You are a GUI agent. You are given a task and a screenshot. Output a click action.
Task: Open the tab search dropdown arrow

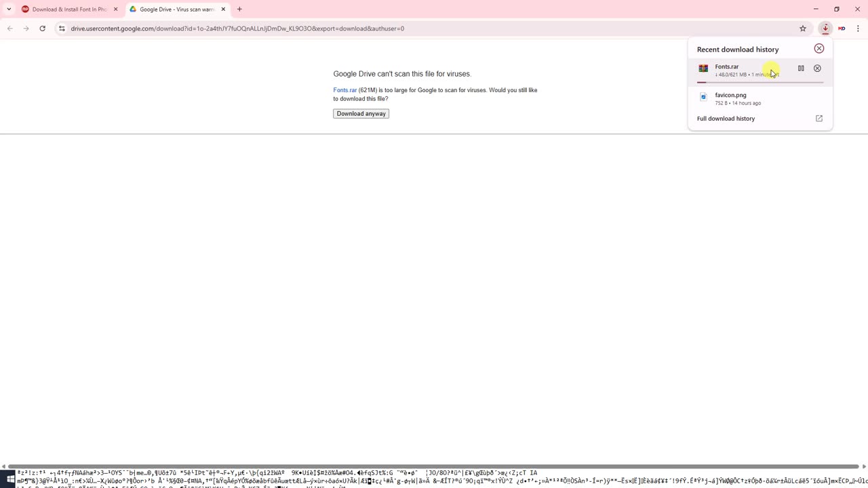[x=9, y=9]
